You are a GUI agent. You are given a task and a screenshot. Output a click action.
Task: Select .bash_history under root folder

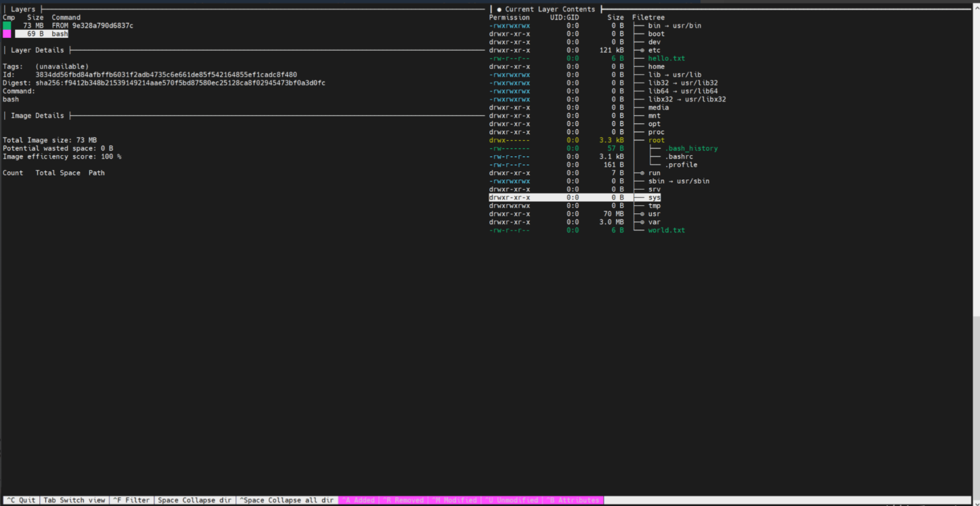tap(691, 148)
